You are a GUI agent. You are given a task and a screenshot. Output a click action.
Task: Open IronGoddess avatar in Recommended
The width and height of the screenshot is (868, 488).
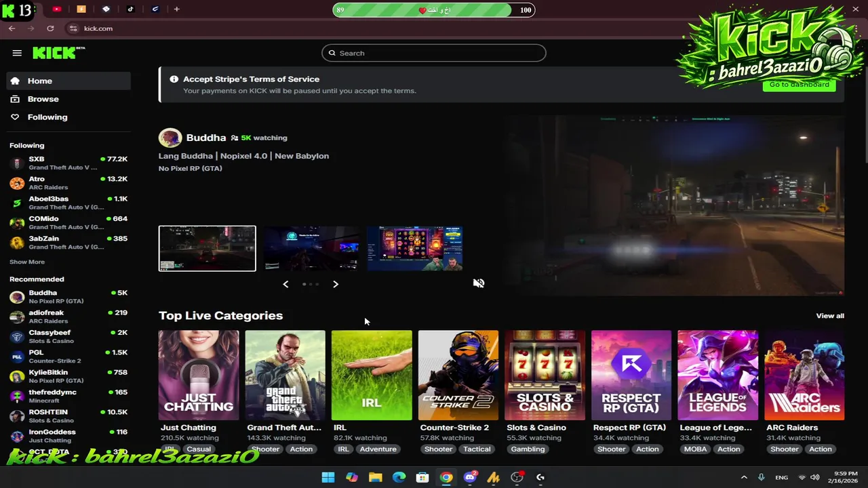[x=17, y=436]
